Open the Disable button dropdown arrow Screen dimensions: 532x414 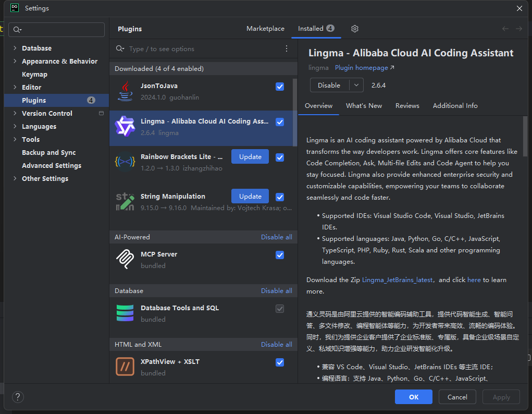(356, 85)
